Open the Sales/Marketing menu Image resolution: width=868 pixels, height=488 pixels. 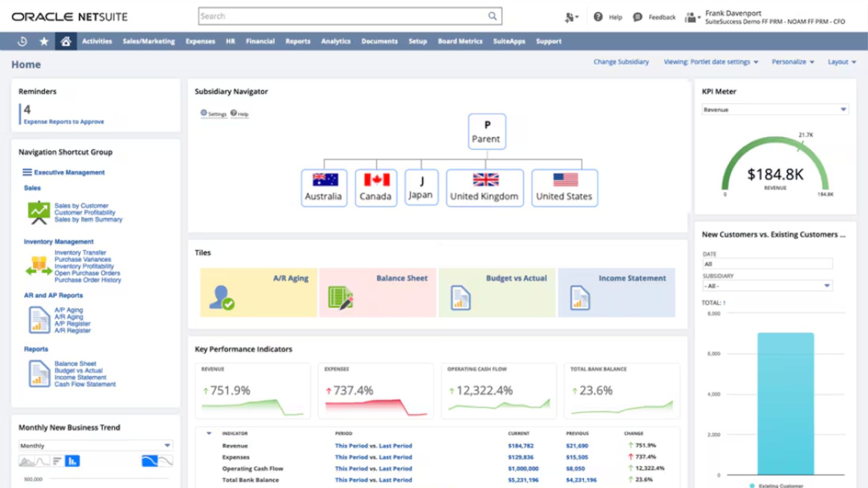pyautogui.click(x=149, y=42)
